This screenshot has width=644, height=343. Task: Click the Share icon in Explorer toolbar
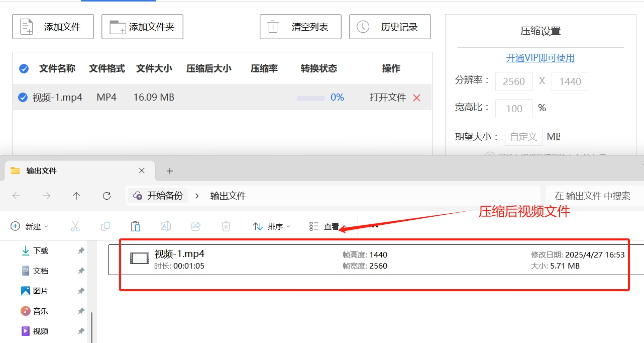click(x=196, y=226)
